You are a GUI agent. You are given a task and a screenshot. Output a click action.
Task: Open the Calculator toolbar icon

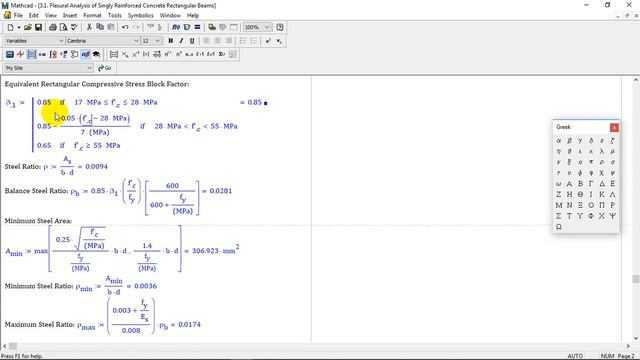click(10, 54)
